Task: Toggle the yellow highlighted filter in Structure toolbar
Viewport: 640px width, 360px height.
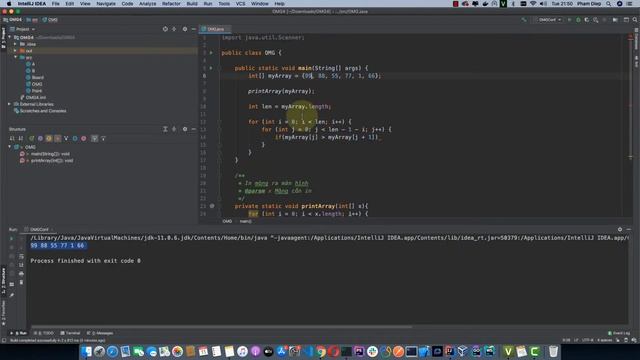Action: 49,138
